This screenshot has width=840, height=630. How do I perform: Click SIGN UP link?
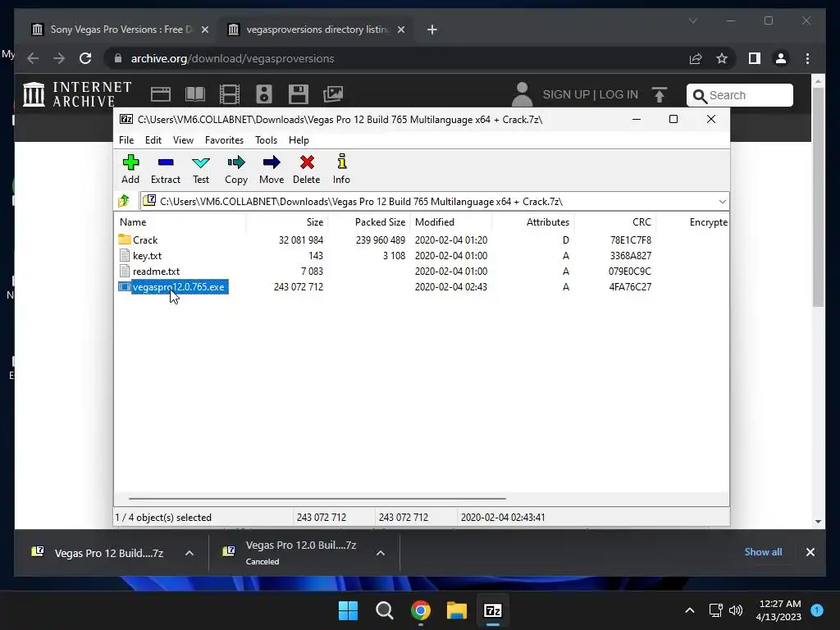pos(566,95)
